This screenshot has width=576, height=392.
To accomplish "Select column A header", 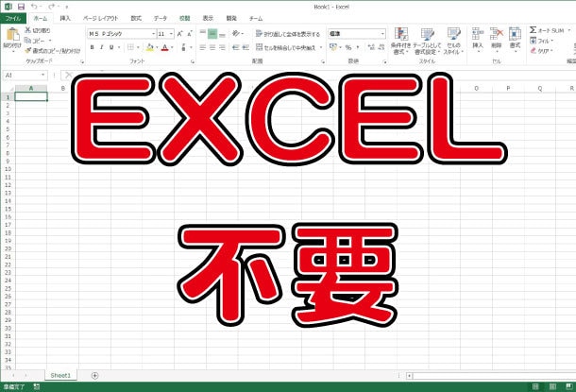I will tap(31, 88).
